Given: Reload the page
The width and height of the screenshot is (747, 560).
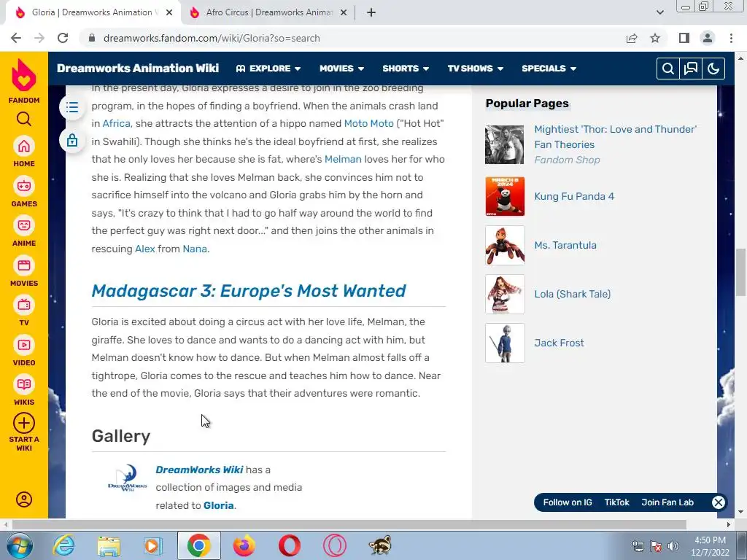Looking at the screenshot, I should (63, 38).
